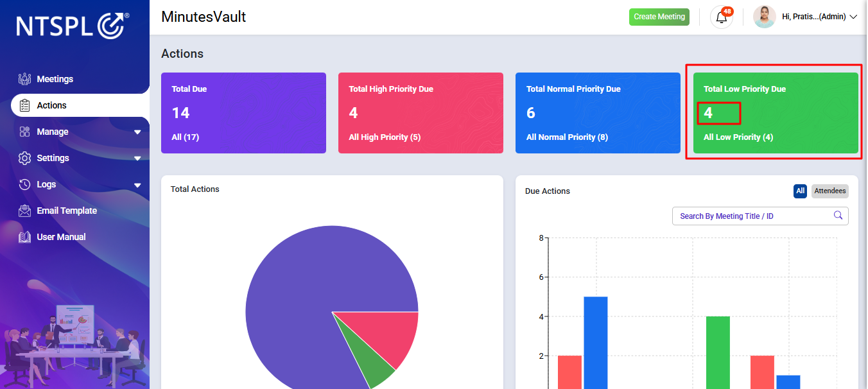
Task: Click the All High Priority (5) link
Action: point(385,137)
